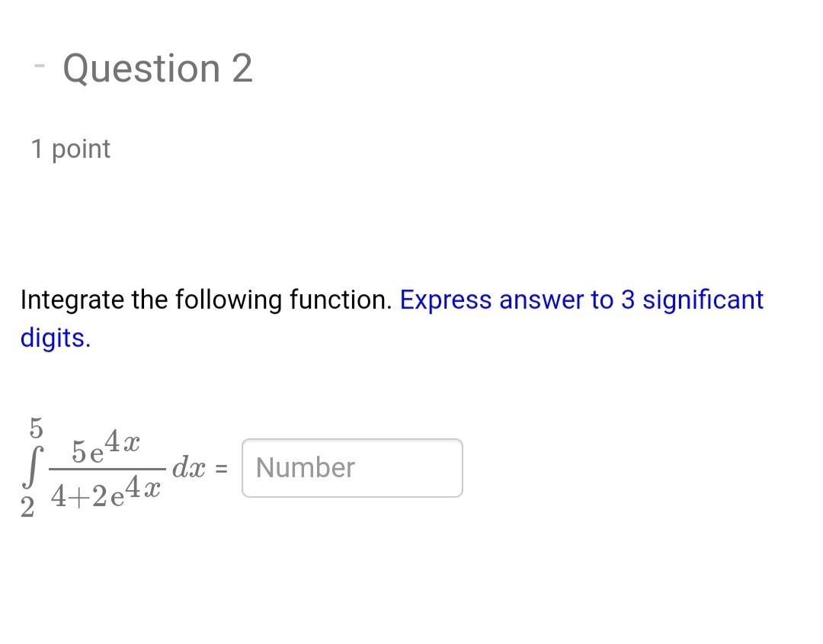The width and height of the screenshot is (823, 644).
Task: Click the Number placeholder text
Action: pyautogui.click(x=303, y=468)
